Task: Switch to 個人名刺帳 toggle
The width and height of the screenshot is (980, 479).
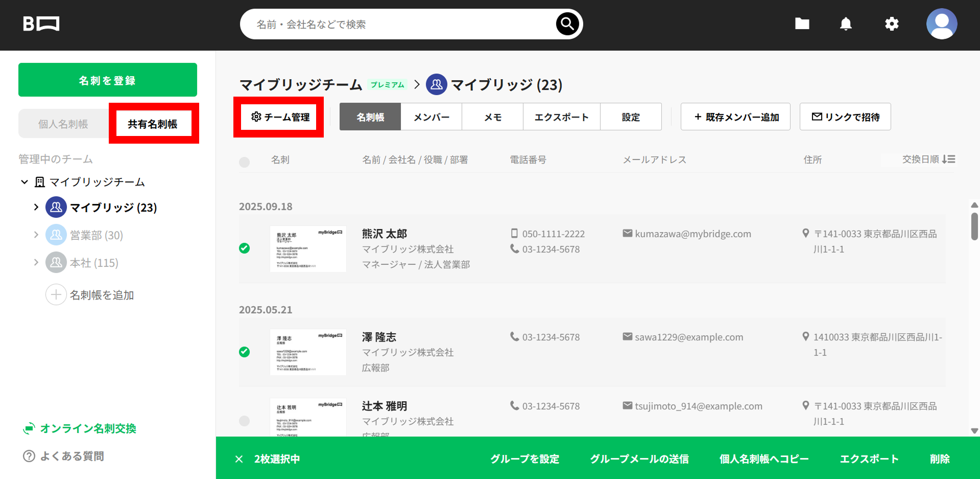Action: tap(63, 124)
